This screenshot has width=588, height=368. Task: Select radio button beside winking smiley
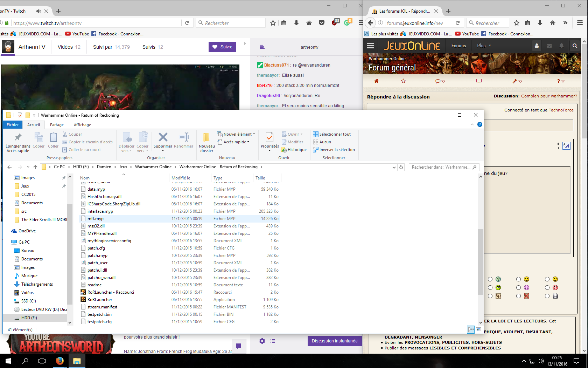(547, 279)
